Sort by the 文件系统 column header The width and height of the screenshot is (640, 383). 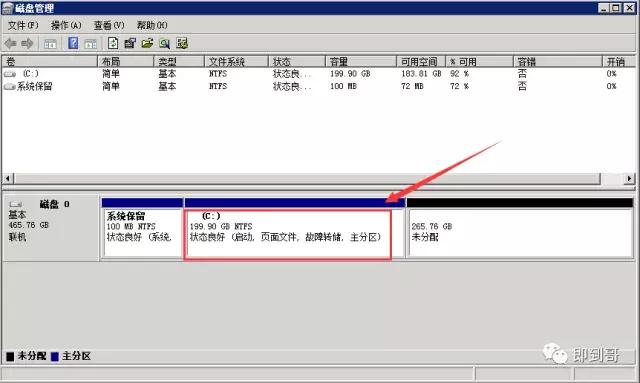[x=236, y=62]
